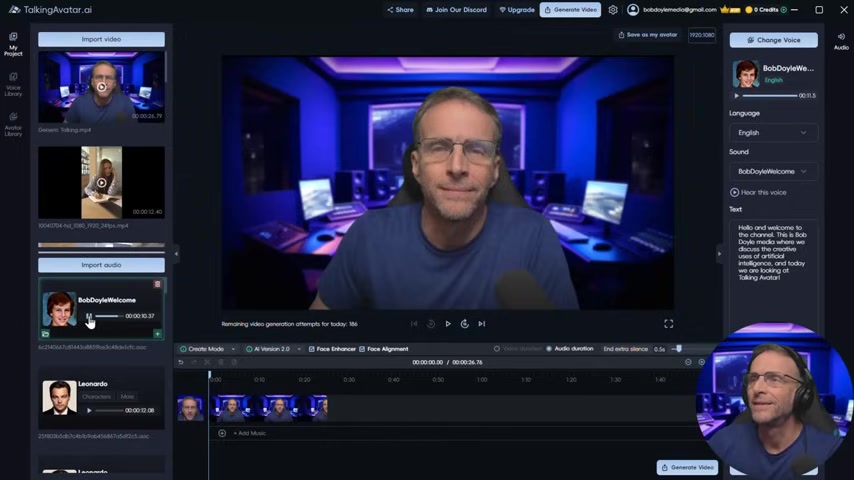Collapse the right panel with the arrow
Screen dimensions: 854x480
719,254
